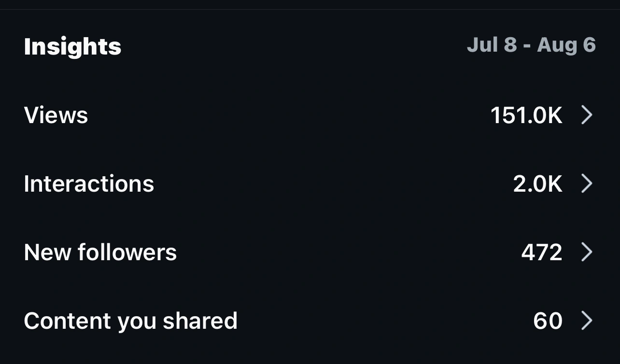620x364 pixels.
Task: Click the word "shared" in last row
Action: (200, 321)
